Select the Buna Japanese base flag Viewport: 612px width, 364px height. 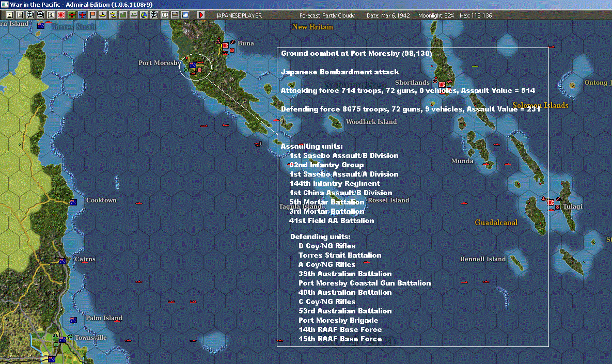click(225, 45)
